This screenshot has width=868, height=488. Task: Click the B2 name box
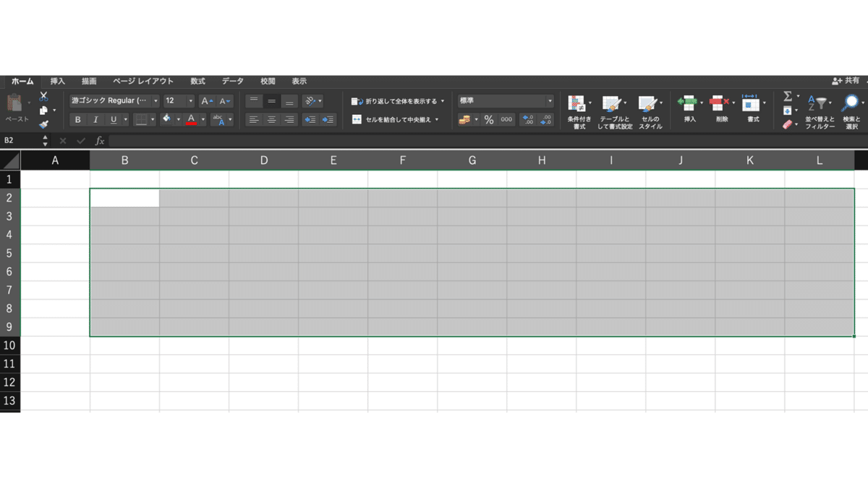point(20,140)
